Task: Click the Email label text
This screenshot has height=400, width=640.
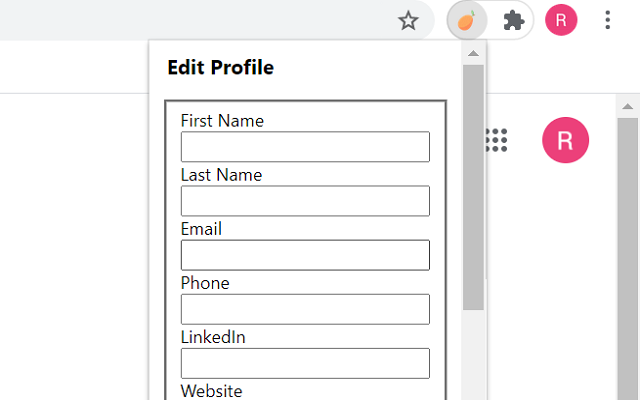Action: click(x=201, y=229)
